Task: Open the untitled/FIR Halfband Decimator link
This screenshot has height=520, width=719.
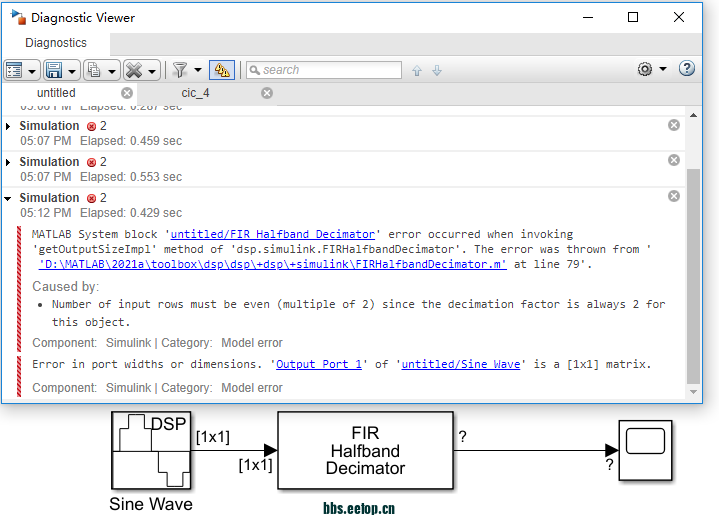Action: (x=273, y=234)
